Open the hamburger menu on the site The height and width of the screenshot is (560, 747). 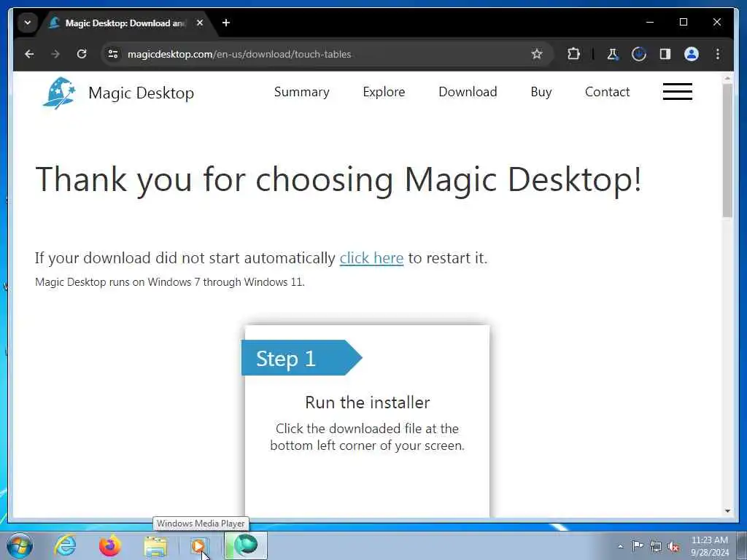(x=678, y=91)
